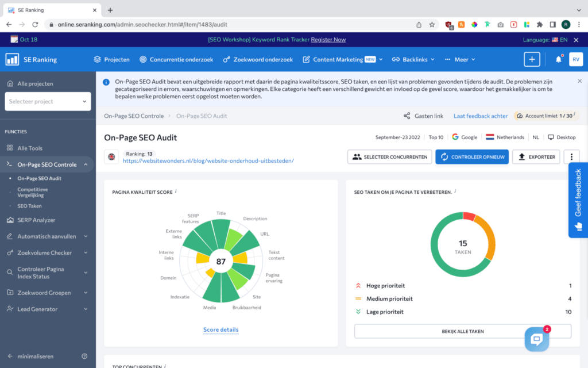
Task: Close the blue info banner
Action: click(579, 81)
